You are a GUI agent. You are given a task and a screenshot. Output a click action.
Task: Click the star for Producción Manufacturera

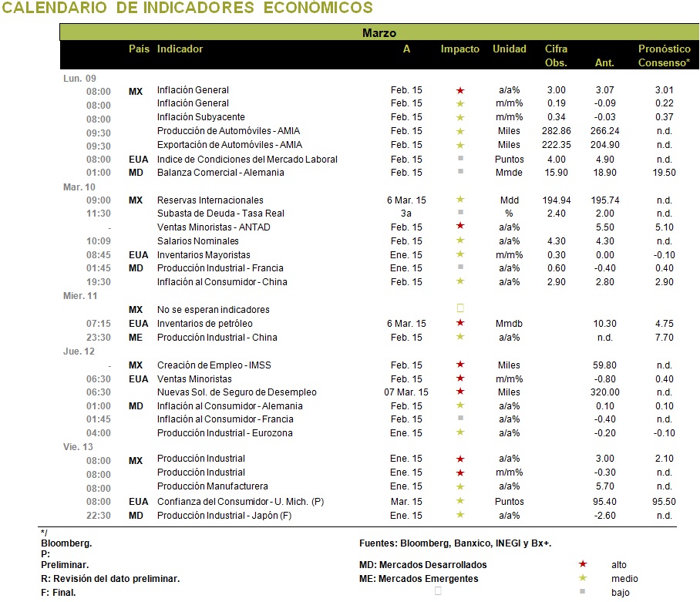460,486
